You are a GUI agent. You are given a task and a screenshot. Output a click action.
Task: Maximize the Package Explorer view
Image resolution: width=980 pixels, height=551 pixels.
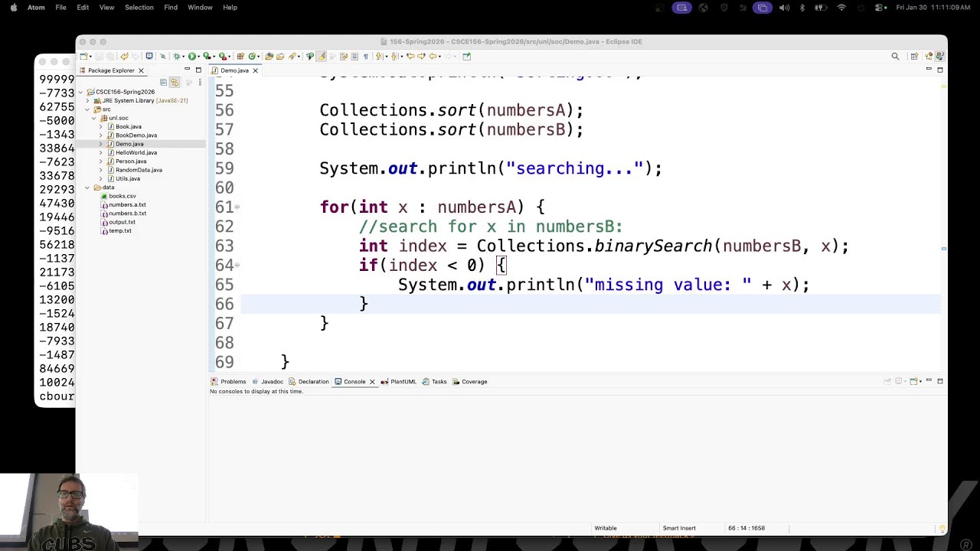[198, 70]
